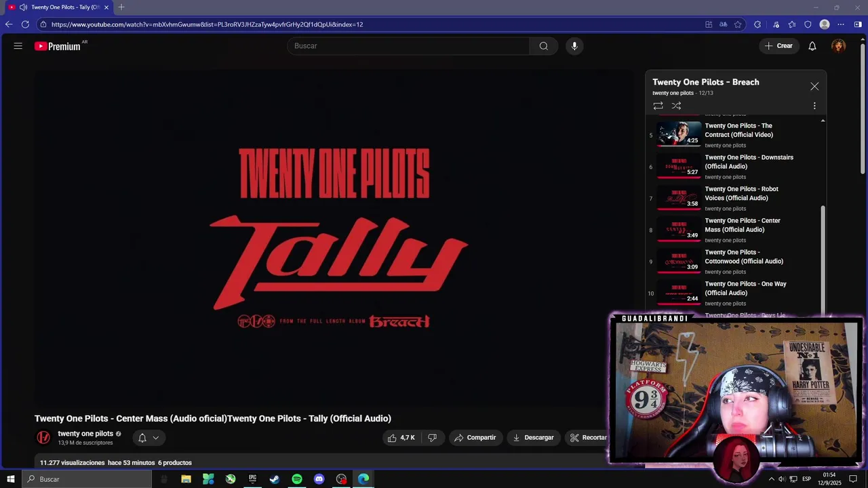Viewport: 868px width, 488px height.
Task: Go back with browser back arrow
Action: click(x=9, y=24)
